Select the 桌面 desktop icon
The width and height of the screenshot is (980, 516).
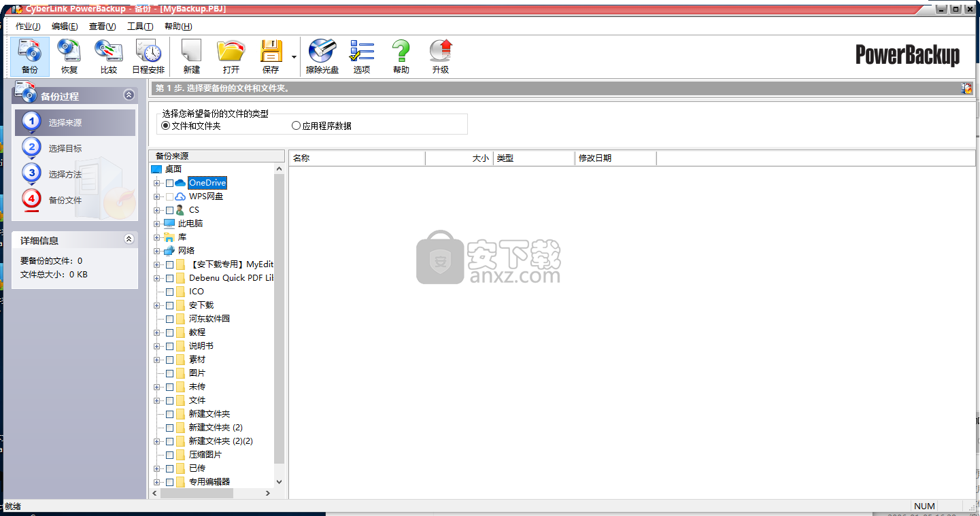pyautogui.click(x=156, y=169)
